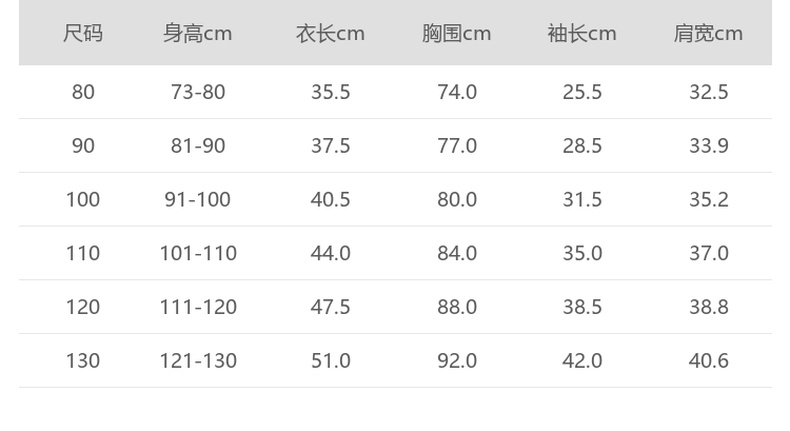Select the 37.0 shoulder width cell
Viewport: 790px width, 431px height.
pyautogui.click(x=708, y=254)
